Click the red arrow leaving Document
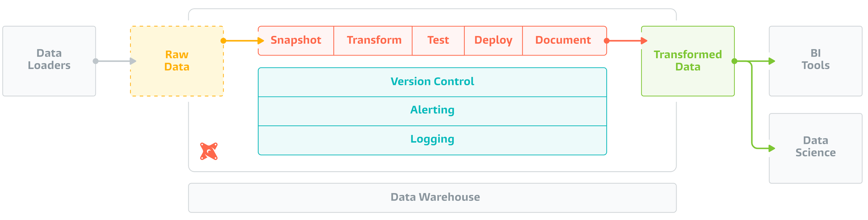Viewport: 868px width, 220px height. tap(626, 41)
